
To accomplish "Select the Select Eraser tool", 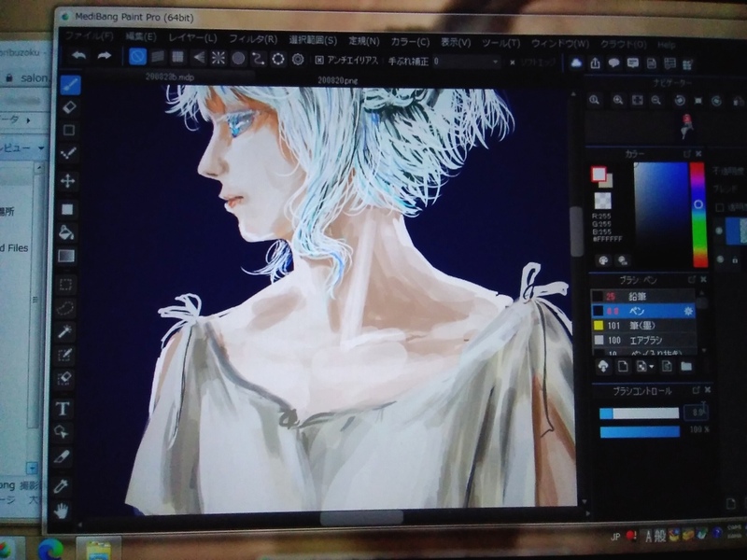I will point(63,379).
